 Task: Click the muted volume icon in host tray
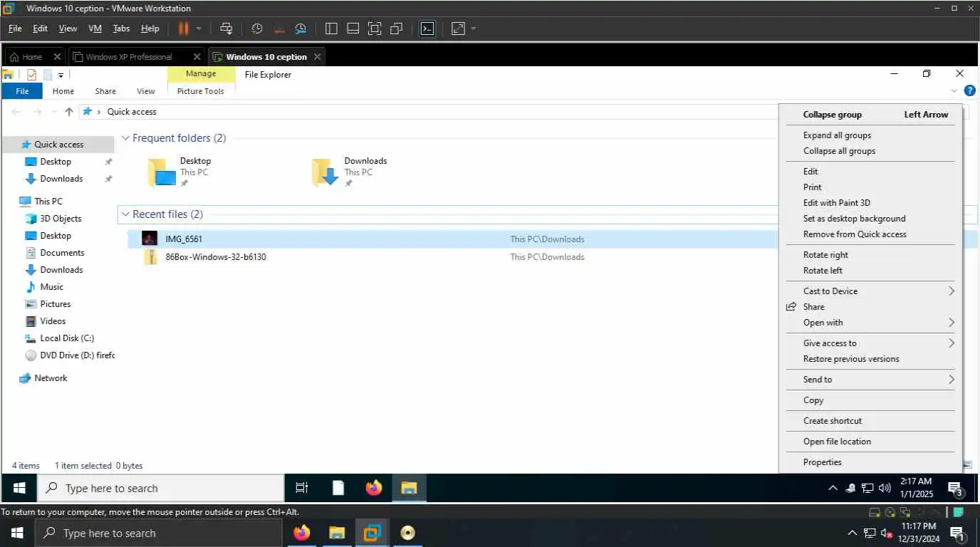(x=887, y=533)
